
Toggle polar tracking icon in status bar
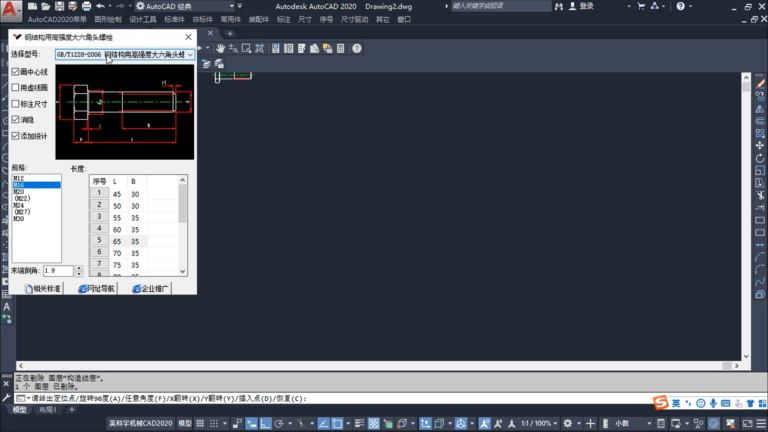(279, 423)
